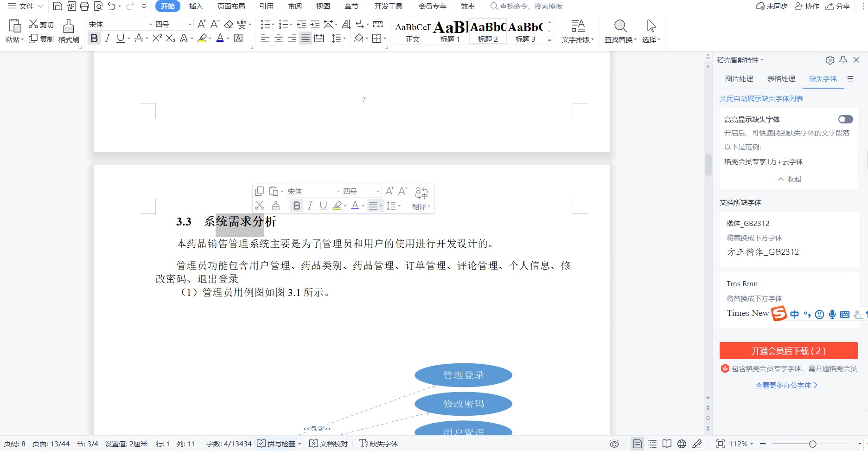868x451 pixels.
Task: Toggle underline in the ribbon
Action: point(121,38)
